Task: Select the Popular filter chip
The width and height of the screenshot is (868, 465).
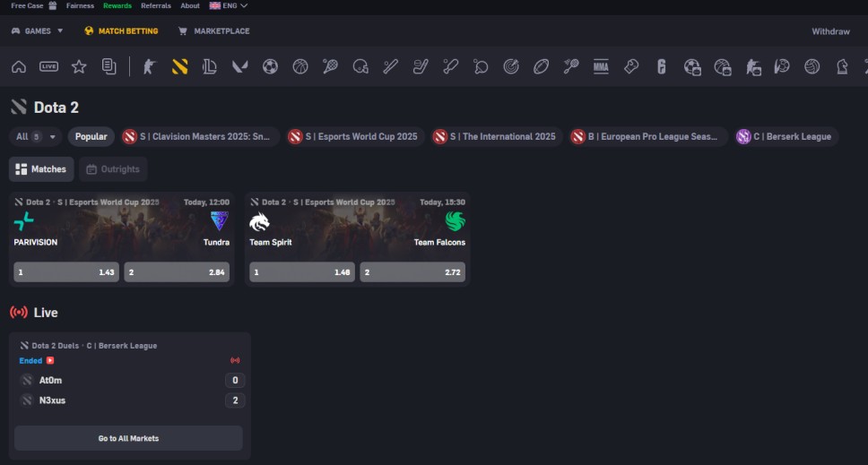Action: 91,136
